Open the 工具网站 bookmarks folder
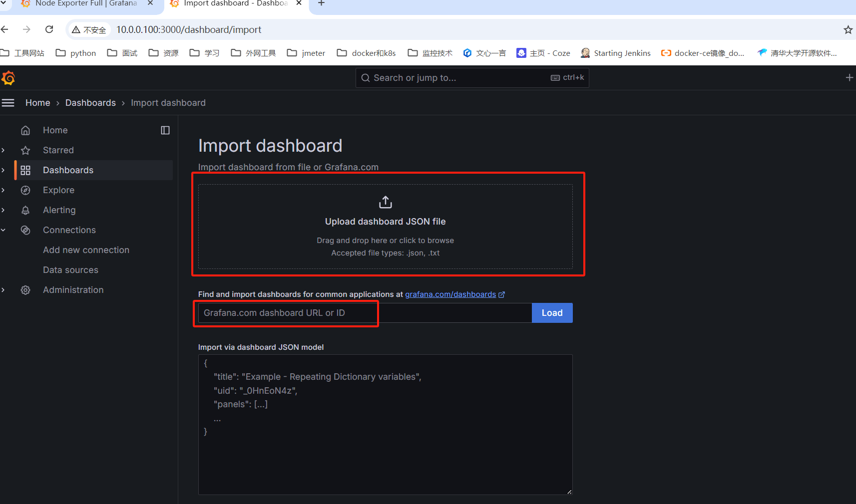This screenshot has height=504, width=856. tap(22, 53)
